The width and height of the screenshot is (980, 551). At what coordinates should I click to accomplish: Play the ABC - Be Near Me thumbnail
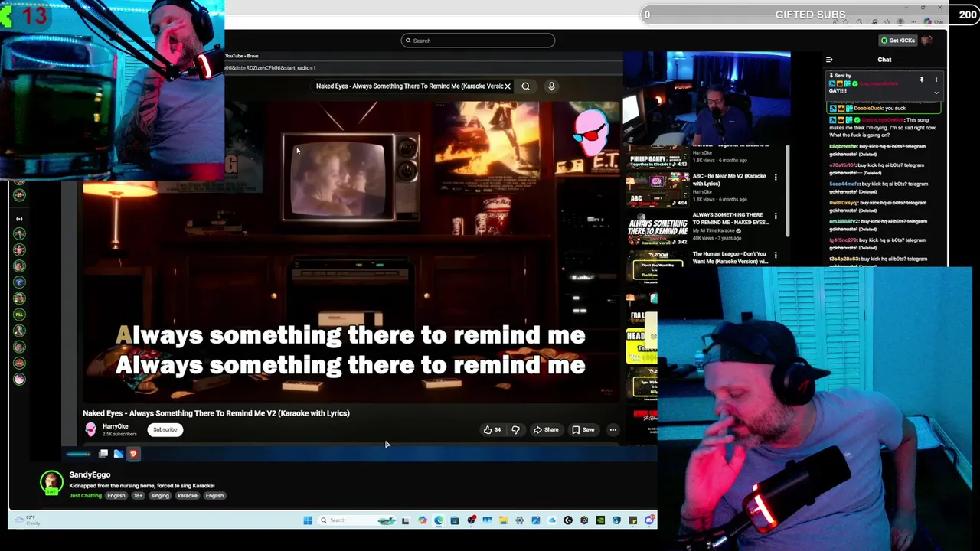coord(657,189)
